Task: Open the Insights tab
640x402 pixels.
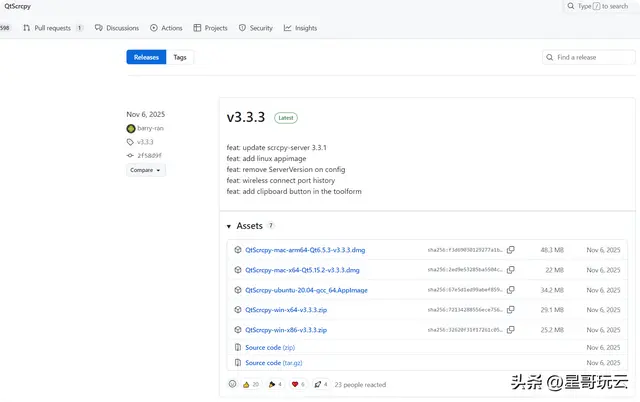Action: (300, 28)
